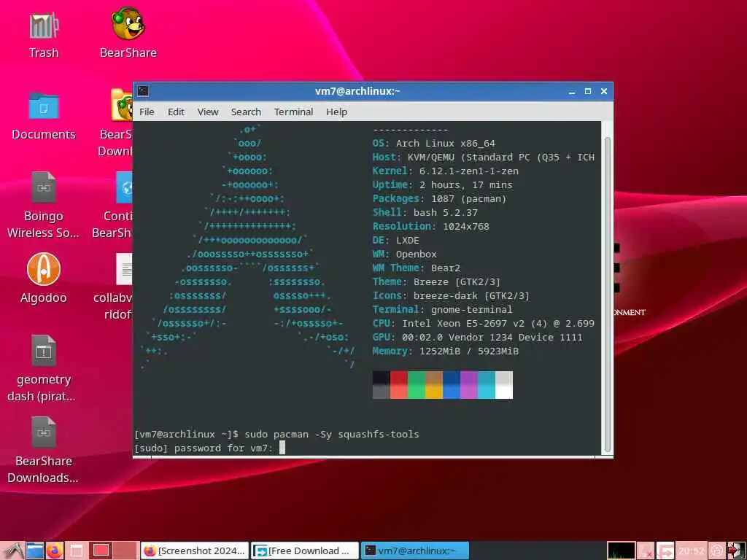Click the round tray icon after clock
The height and width of the screenshot is (560, 747).
717,551
